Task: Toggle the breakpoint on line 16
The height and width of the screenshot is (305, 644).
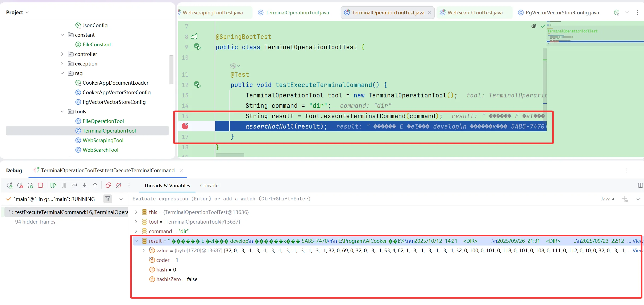Action: 185,126
